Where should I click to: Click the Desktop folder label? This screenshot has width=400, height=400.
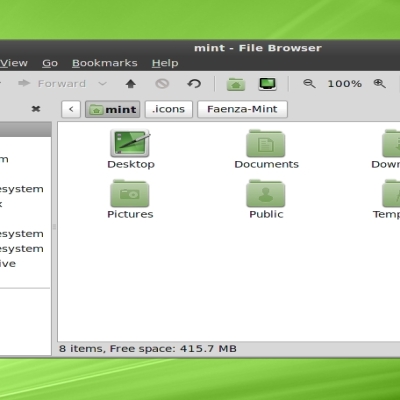[131, 164]
